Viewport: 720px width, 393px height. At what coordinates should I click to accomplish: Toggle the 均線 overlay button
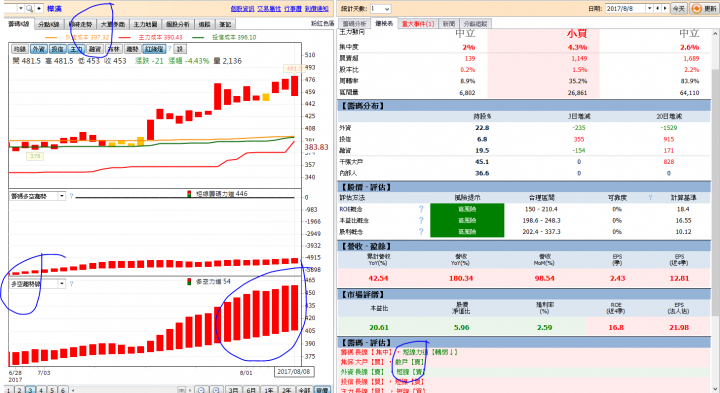20,49
